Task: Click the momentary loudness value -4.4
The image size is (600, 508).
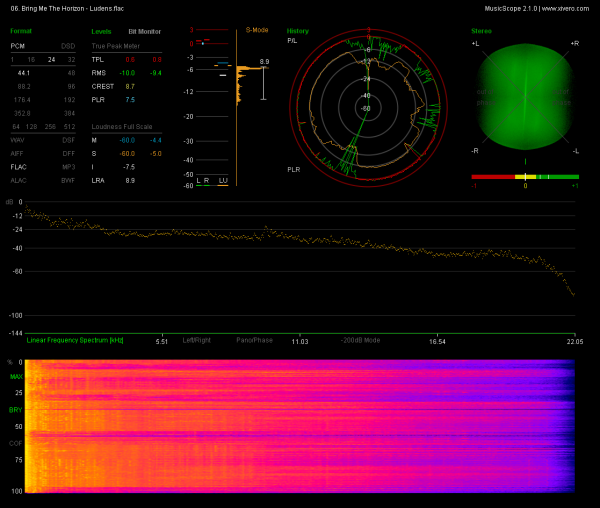Action: (156, 140)
